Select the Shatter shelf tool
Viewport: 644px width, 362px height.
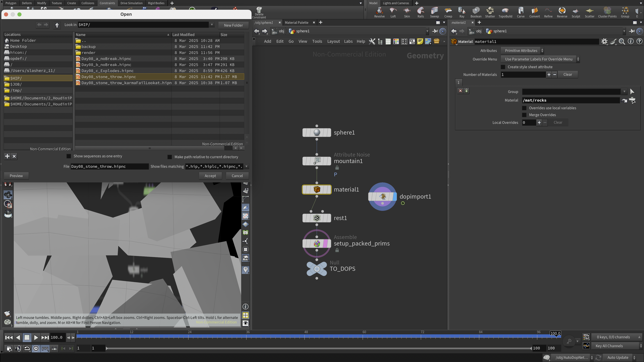click(490, 13)
